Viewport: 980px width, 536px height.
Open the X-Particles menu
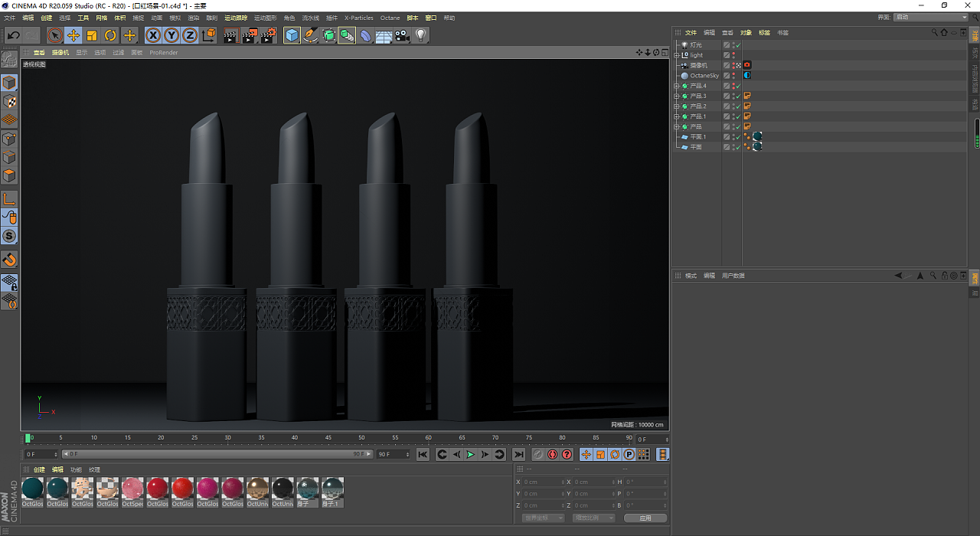tap(359, 18)
